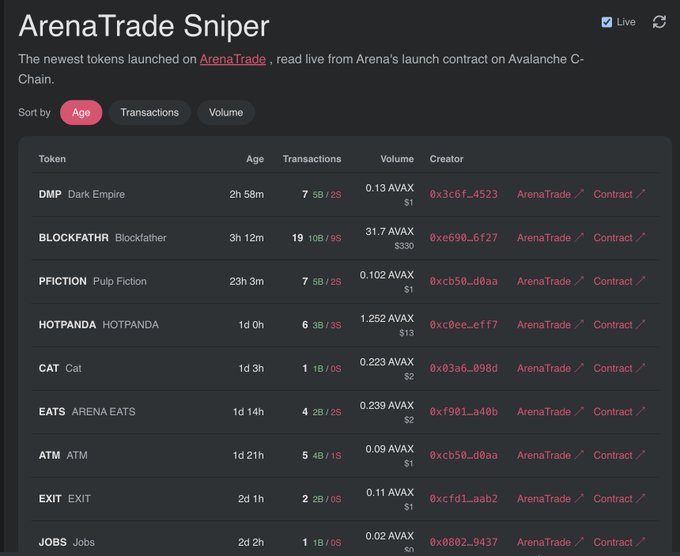Open the ArenaTrade link in the description

233,59
